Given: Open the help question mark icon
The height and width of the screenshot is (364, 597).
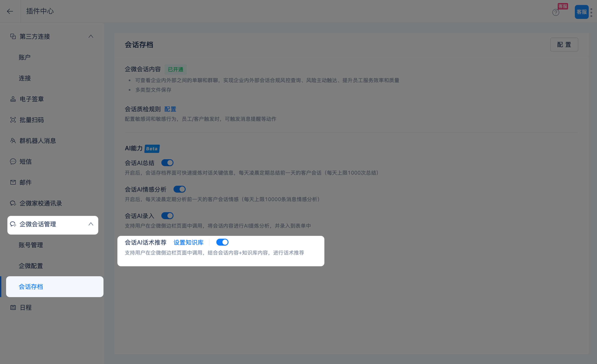Looking at the screenshot, I should tap(555, 12).
